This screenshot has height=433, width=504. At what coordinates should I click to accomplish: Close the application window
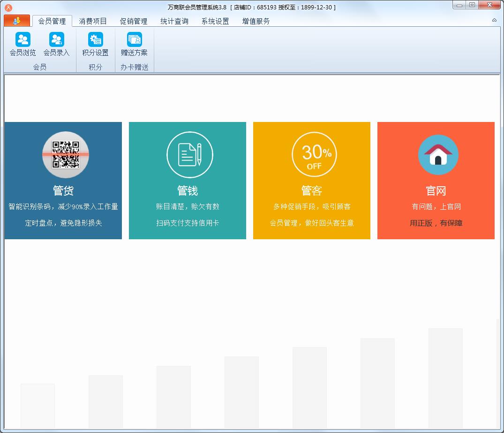pyautogui.click(x=490, y=5)
